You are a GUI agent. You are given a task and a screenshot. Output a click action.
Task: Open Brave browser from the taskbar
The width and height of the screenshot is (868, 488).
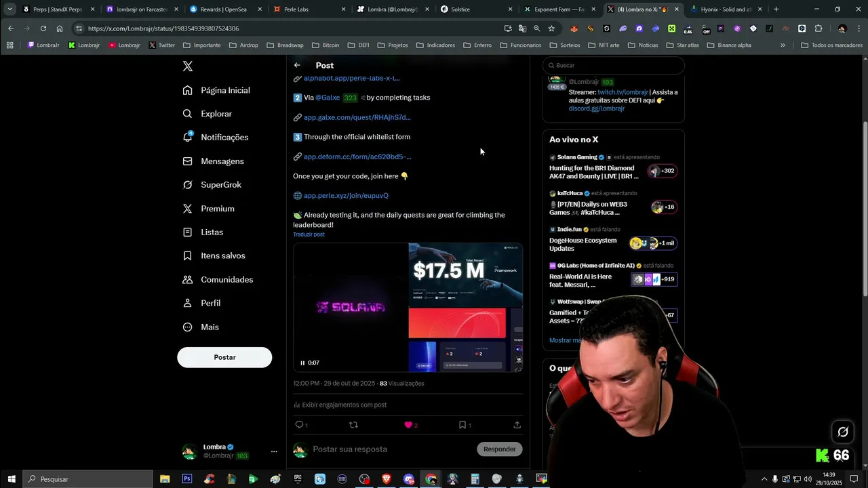click(387, 479)
